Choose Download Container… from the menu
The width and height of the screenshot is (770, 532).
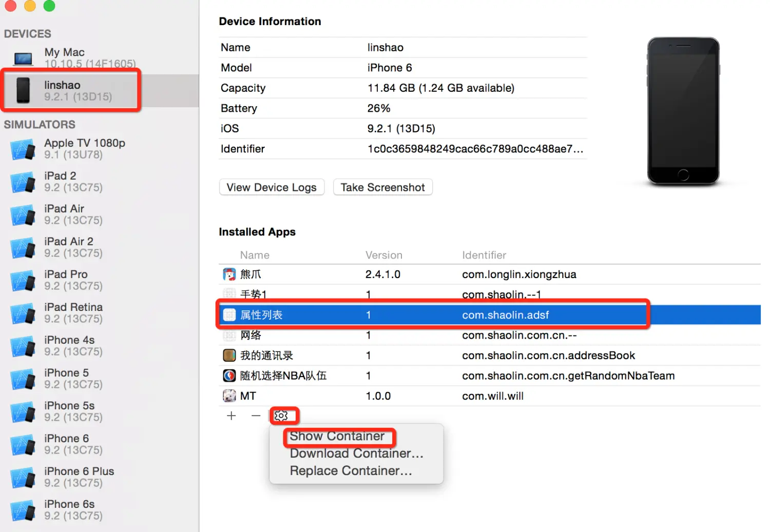[x=356, y=454]
